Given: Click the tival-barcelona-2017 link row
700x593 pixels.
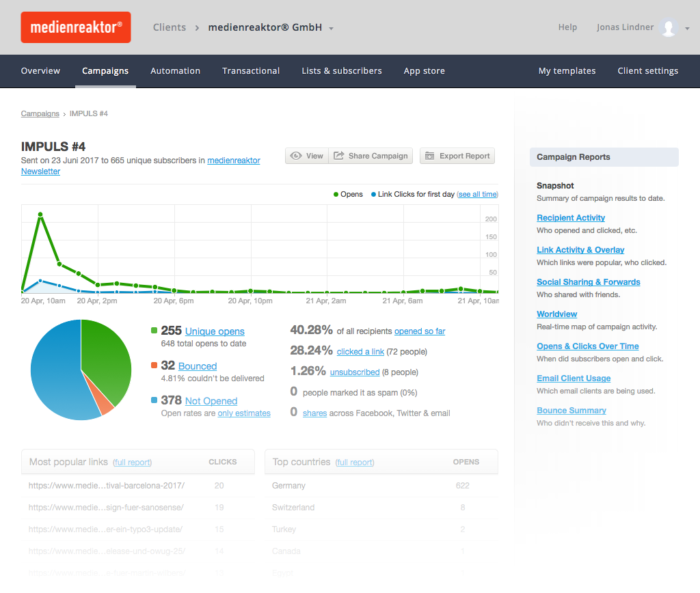Looking at the screenshot, I should click(138, 486).
